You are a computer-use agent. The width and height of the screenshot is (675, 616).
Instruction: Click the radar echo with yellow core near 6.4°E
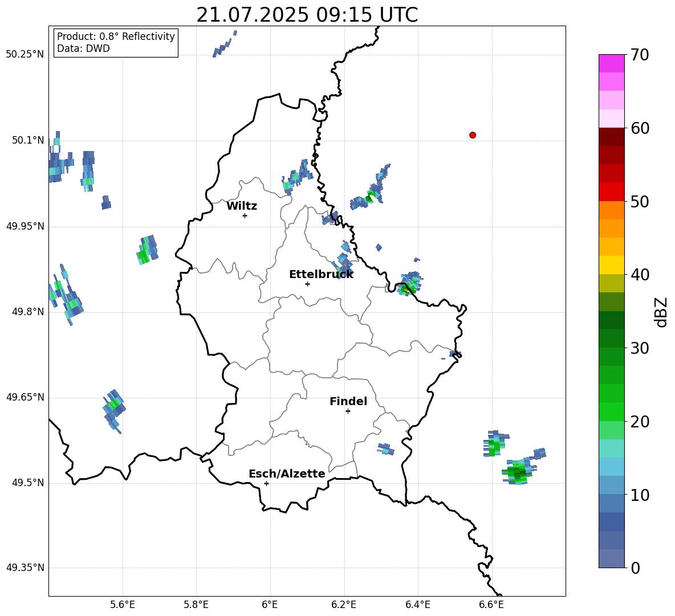[409, 284]
